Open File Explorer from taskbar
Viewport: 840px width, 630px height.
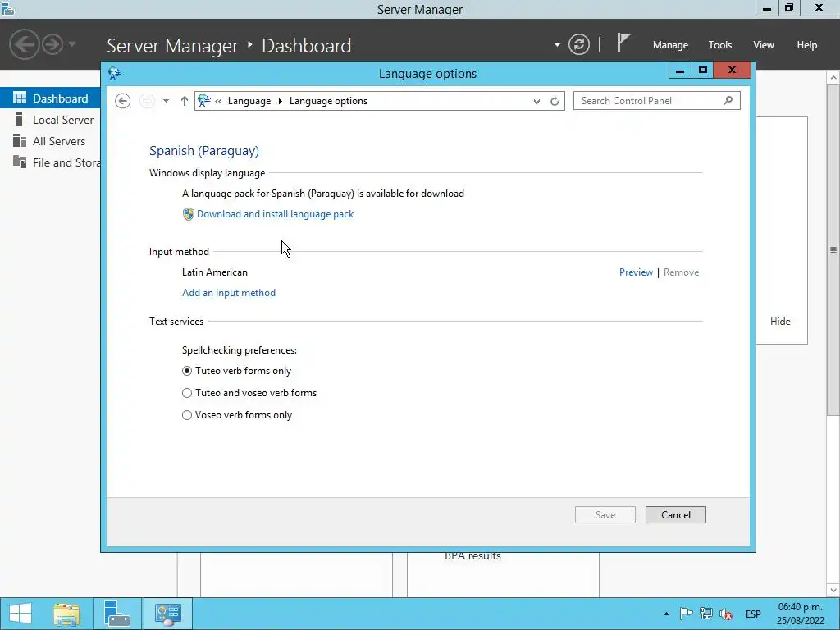66,614
